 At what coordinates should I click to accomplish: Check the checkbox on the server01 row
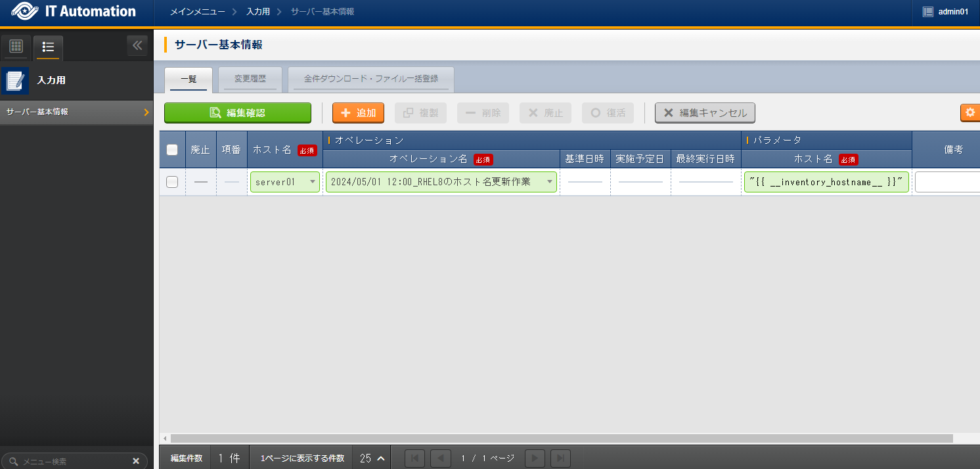pyautogui.click(x=171, y=182)
